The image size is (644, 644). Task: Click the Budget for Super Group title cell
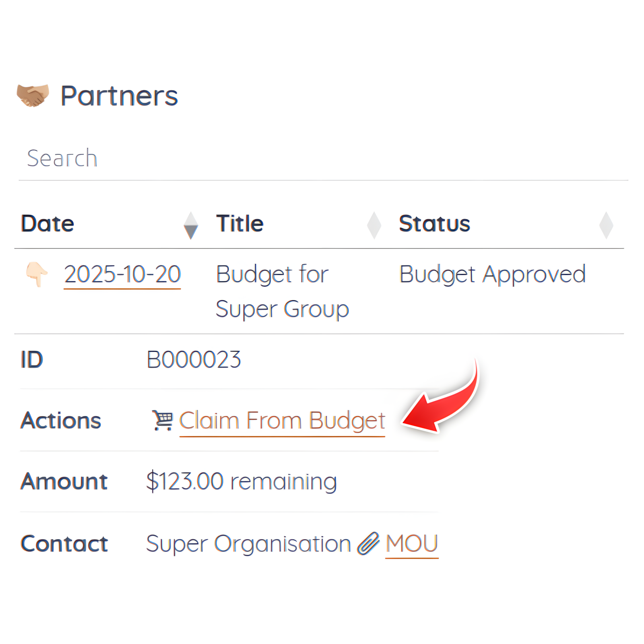(x=282, y=291)
